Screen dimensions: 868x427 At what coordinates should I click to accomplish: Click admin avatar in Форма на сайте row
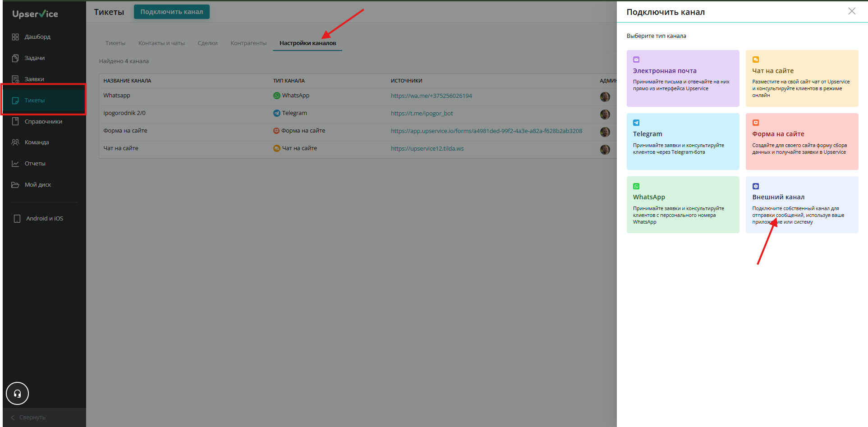point(605,132)
